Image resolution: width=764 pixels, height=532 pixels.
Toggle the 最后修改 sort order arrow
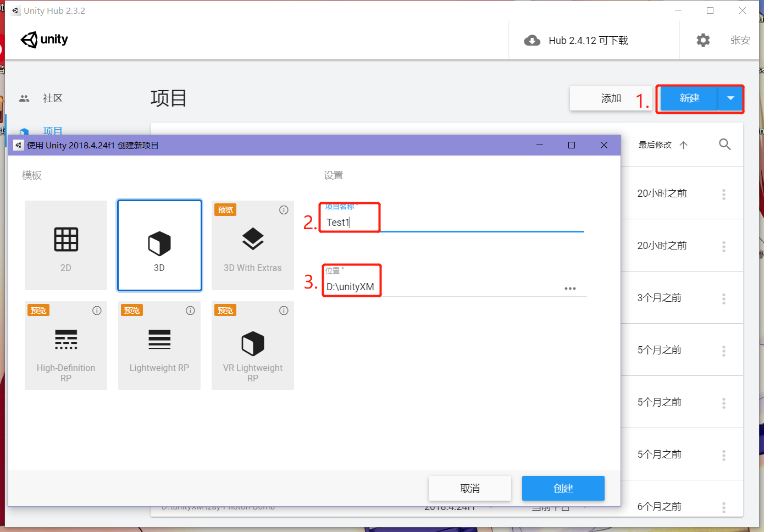click(x=684, y=145)
